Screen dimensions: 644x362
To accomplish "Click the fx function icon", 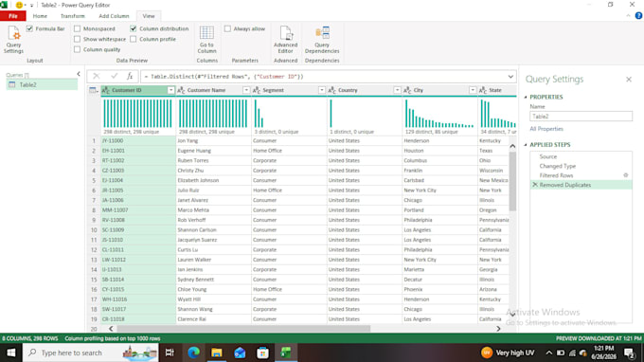I will (130, 77).
